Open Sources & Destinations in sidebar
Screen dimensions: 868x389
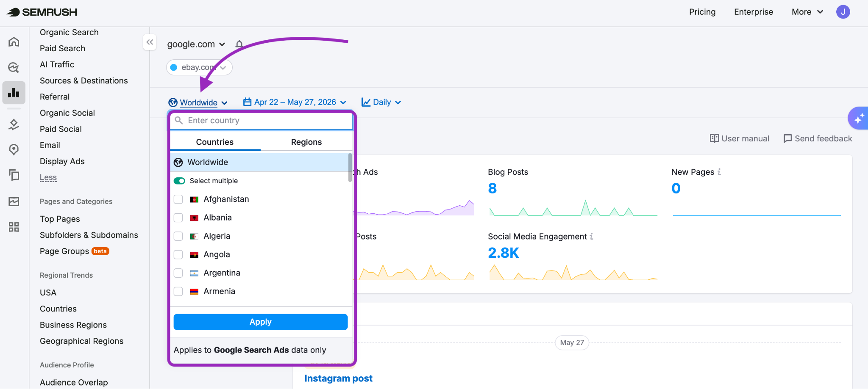pyautogui.click(x=84, y=80)
